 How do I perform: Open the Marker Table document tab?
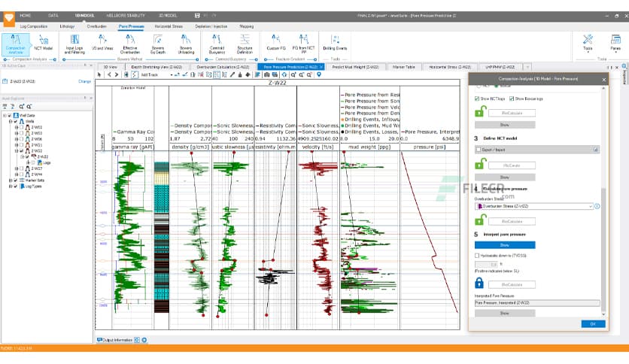point(403,67)
